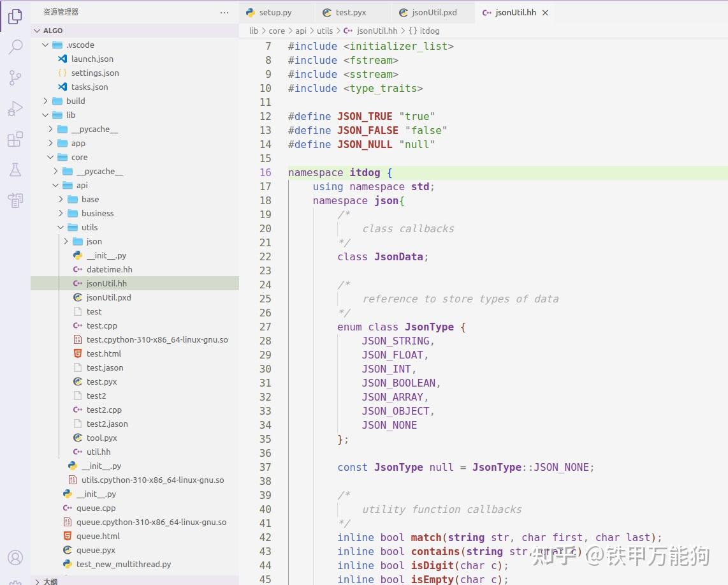Switch to the jsonUtil.pxd tab
The width and height of the screenshot is (728, 585).
point(434,13)
